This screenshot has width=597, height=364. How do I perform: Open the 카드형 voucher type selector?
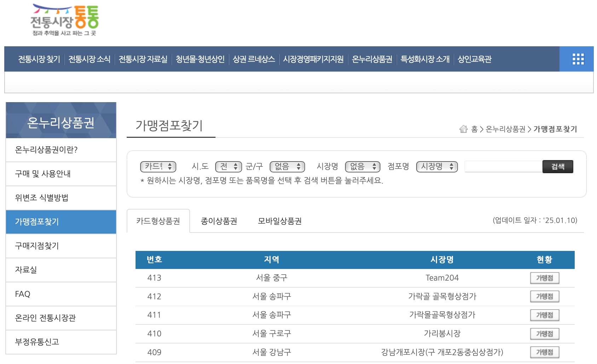(158, 166)
